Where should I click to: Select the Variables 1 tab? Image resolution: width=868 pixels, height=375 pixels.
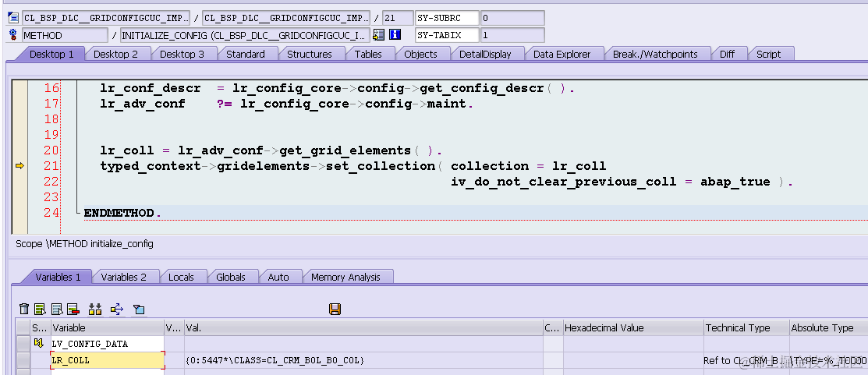pyautogui.click(x=58, y=277)
